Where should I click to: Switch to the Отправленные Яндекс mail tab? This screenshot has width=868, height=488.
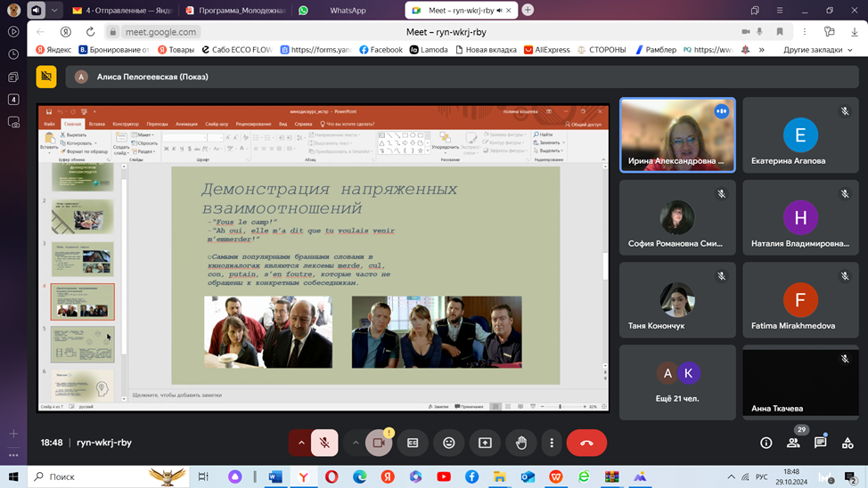point(123,10)
